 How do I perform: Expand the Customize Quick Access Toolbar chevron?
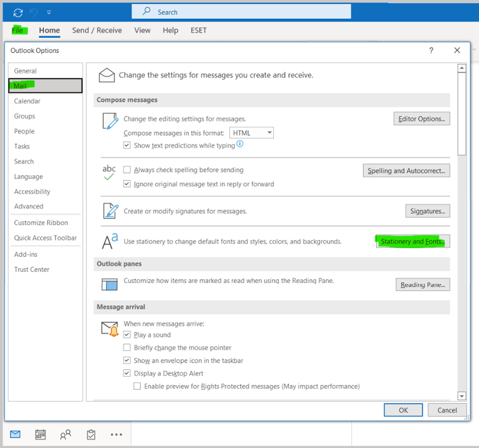pyautogui.click(x=48, y=12)
